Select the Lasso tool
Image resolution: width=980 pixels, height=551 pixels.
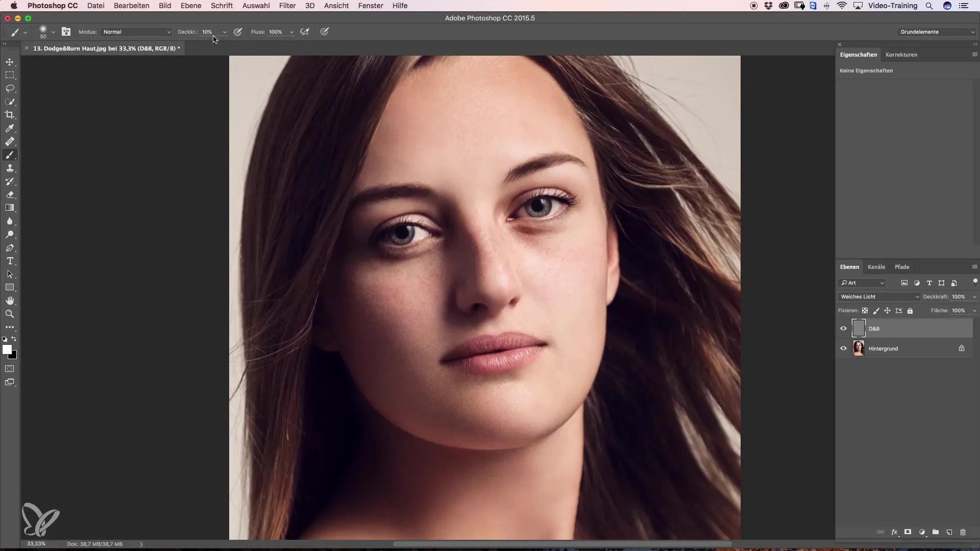(10, 88)
